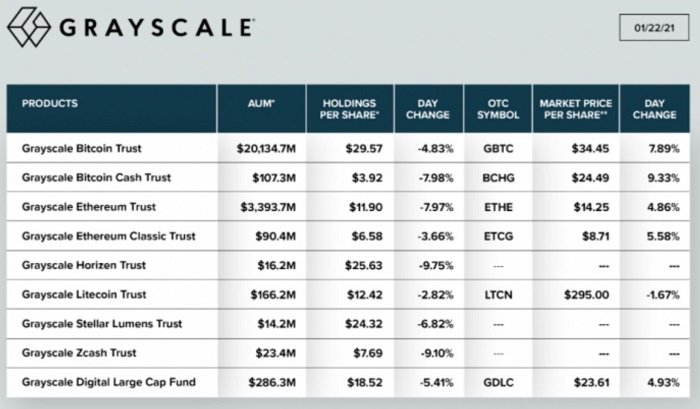Select Grayscale Ethereum Classic Trust
The height and width of the screenshot is (409, 700).
coord(108,236)
